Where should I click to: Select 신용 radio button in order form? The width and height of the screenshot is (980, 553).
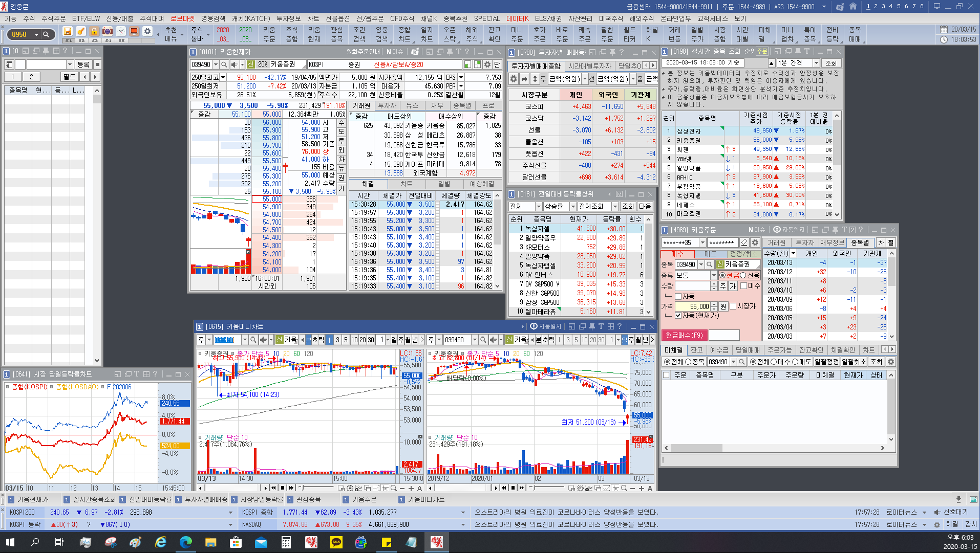[743, 275]
